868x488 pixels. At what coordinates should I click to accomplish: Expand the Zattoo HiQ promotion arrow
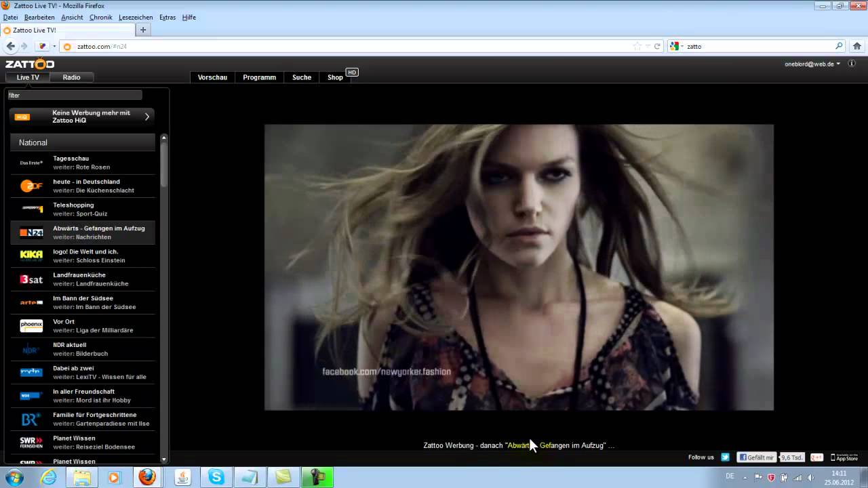[x=147, y=117]
